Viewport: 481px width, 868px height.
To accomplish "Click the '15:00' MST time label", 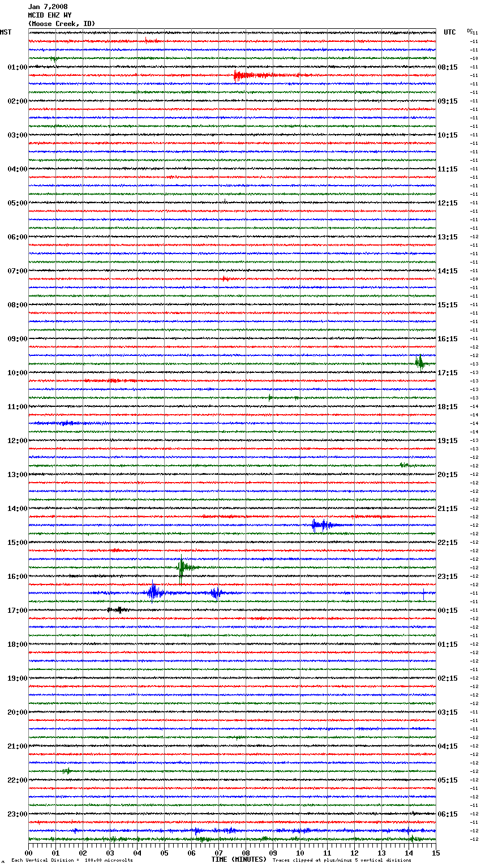I will (x=18, y=543).
